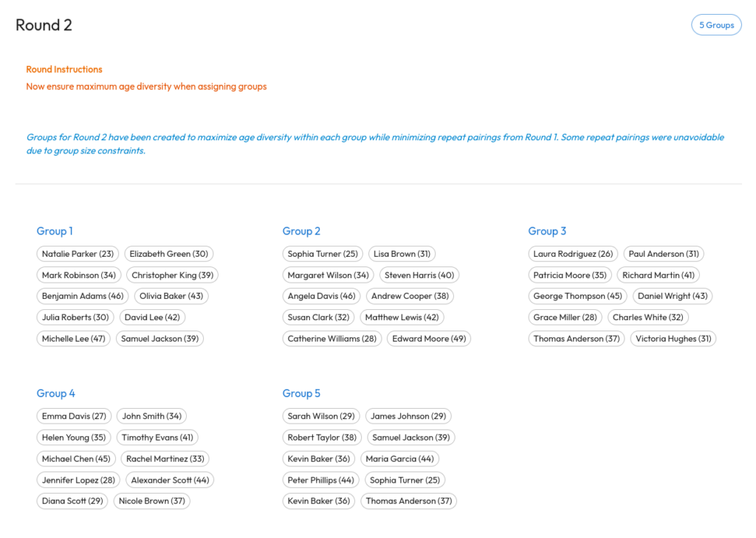Click the Group 3 heading
The width and height of the screenshot is (756, 538).
pyautogui.click(x=547, y=231)
